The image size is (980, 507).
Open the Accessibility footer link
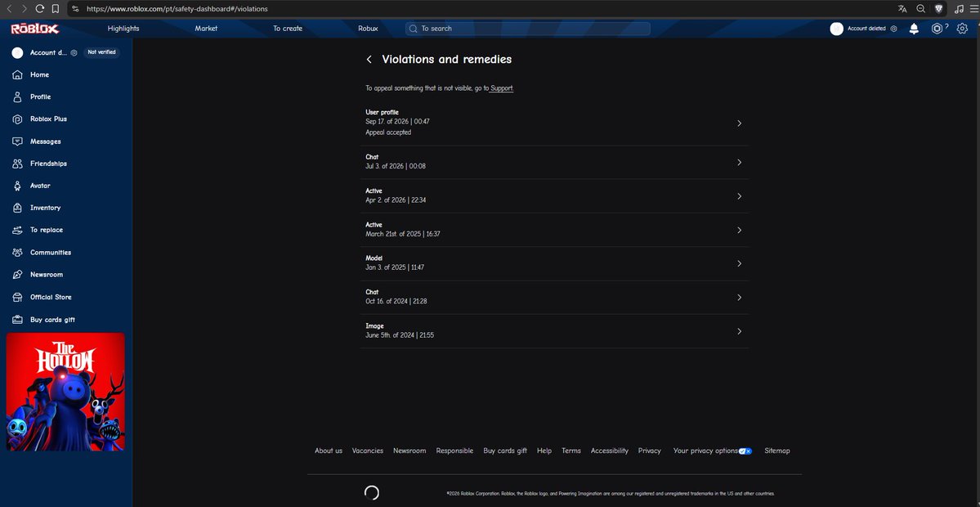point(610,451)
